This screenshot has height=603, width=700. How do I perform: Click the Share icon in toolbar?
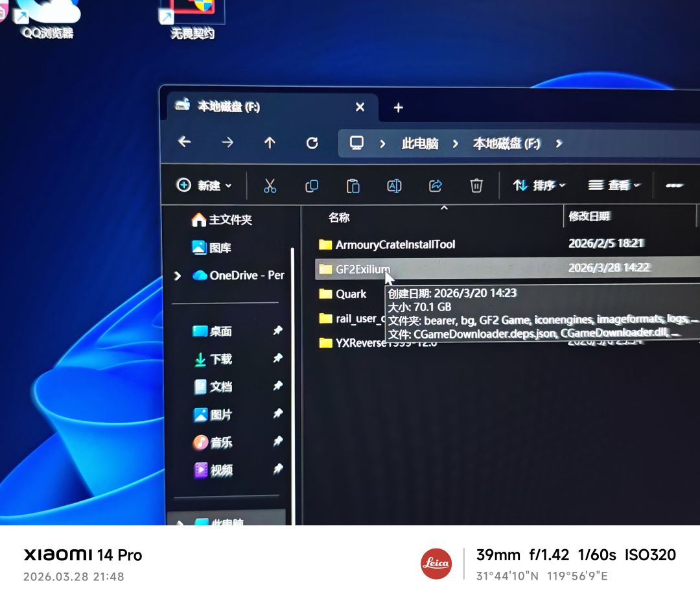coord(436,185)
